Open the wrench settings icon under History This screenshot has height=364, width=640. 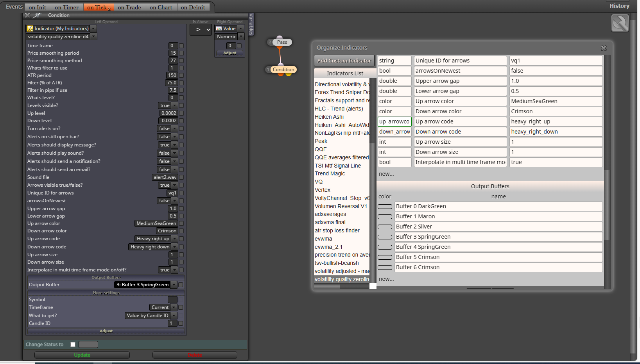coord(620,23)
